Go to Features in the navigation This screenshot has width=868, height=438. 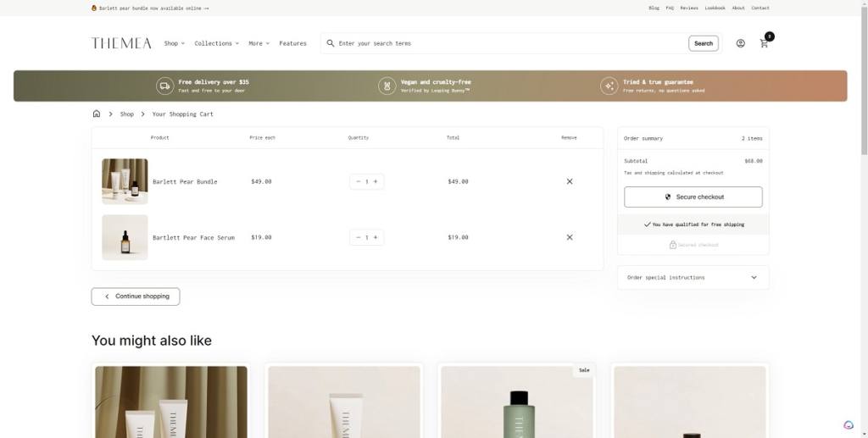coord(292,43)
